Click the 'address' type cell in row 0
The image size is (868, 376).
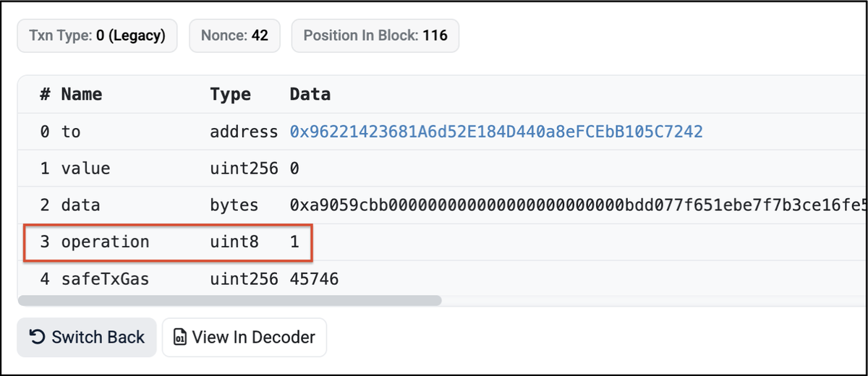click(x=244, y=132)
